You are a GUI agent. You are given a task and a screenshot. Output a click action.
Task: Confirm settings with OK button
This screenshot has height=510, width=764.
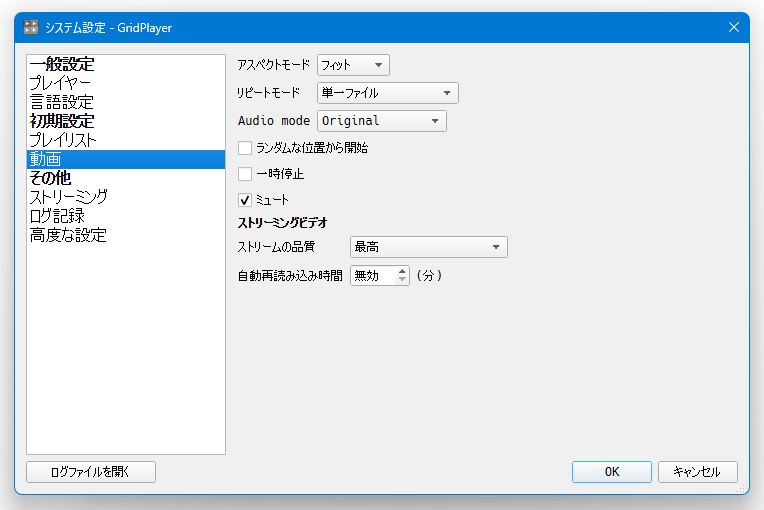tap(611, 472)
